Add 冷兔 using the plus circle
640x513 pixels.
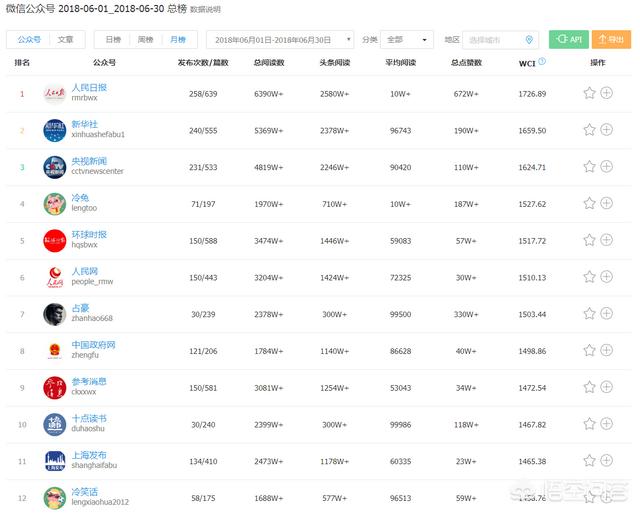(607, 203)
